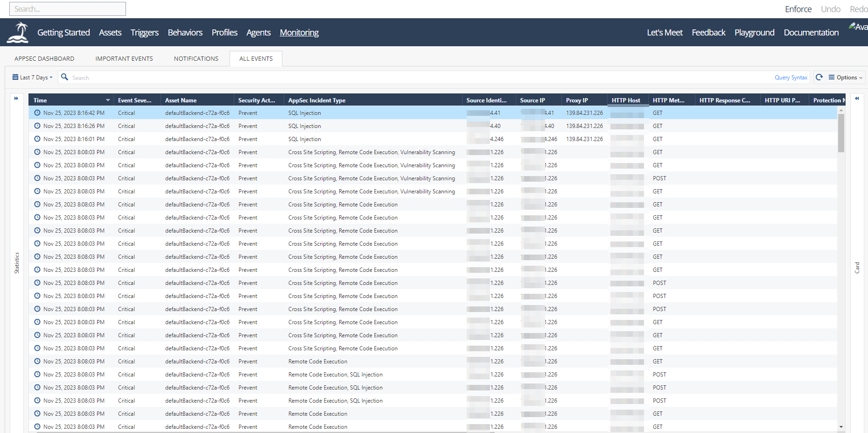Open the Monitoring menu
This screenshot has height=433, width=868.
click(x=299, y=32)
